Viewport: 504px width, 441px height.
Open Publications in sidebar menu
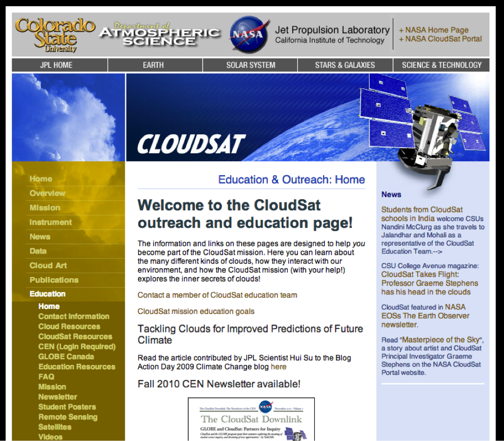(54, 280)
